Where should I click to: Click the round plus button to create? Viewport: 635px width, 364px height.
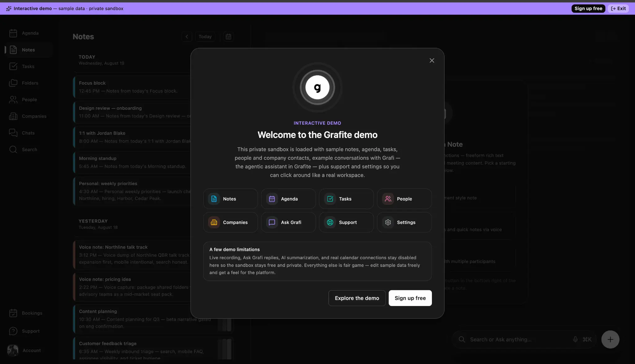(610, 340)
